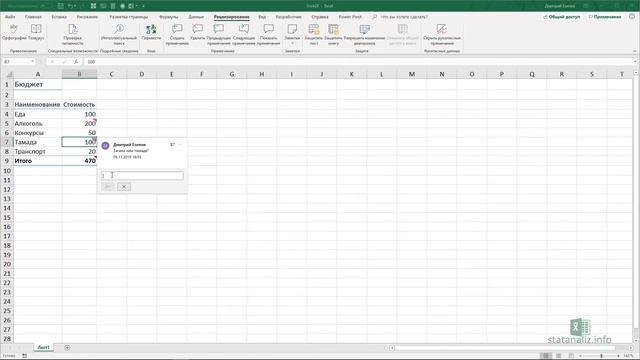The image size is (640, 360).
Task: Click Удалить comment in the ribbon
Action: (x=198, y=32)
